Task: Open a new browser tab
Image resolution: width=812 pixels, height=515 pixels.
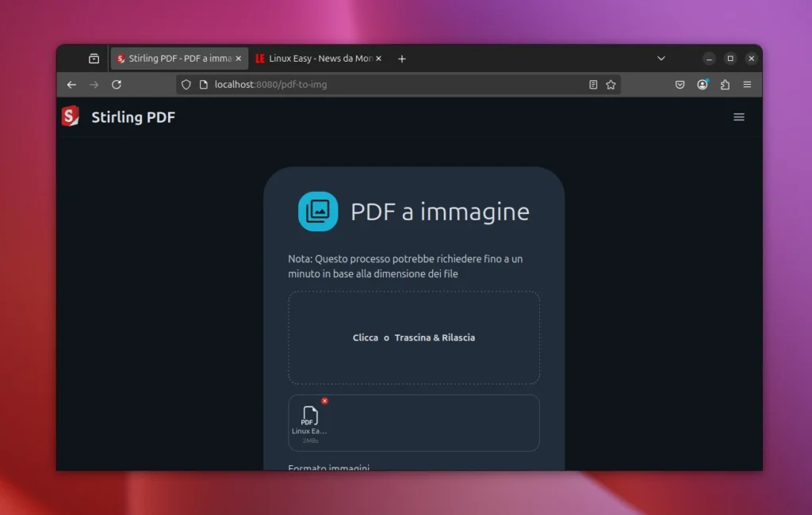Action: (x=402, y=58)
